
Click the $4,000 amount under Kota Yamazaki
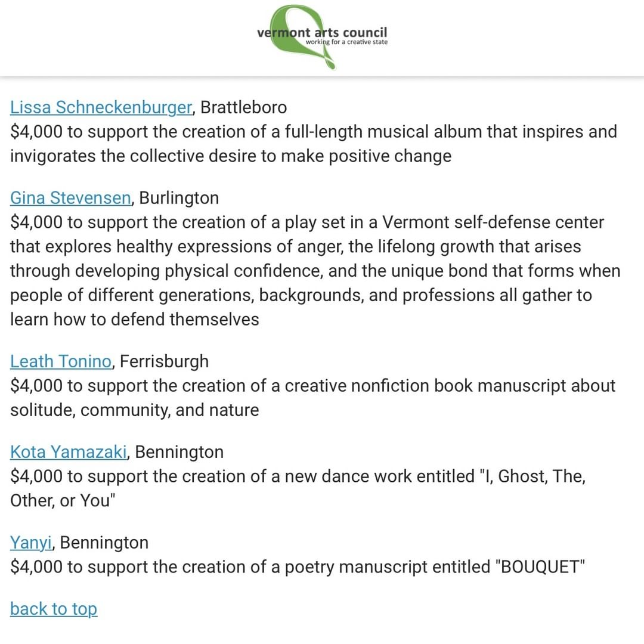click(36, 476)
